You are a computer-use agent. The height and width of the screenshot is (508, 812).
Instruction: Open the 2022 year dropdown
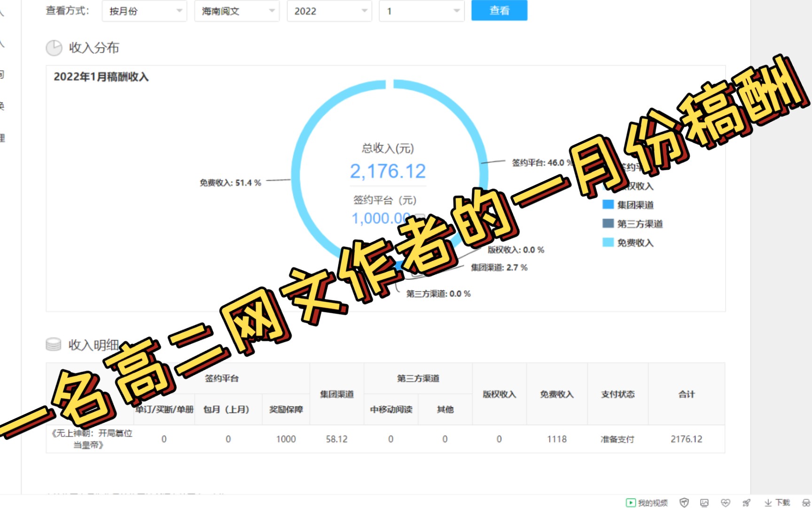[x=329, y=11]
